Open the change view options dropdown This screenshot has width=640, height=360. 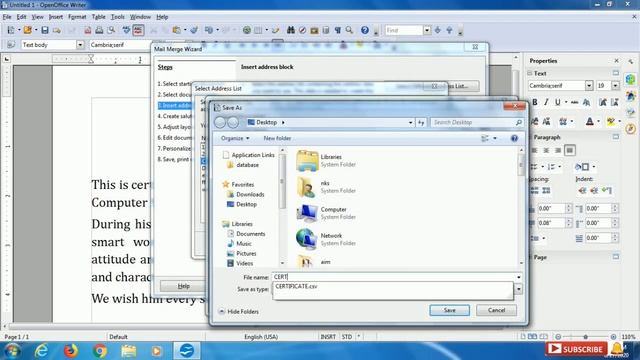click(495, 138)
